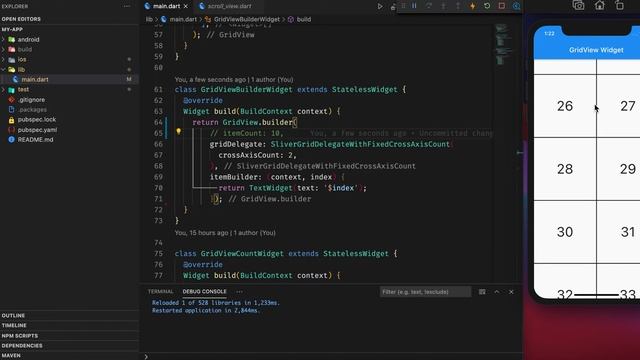This screenshot has width=640, height=360.
Task: Switch to the Terminal panel tab
Action: [160, 291]
